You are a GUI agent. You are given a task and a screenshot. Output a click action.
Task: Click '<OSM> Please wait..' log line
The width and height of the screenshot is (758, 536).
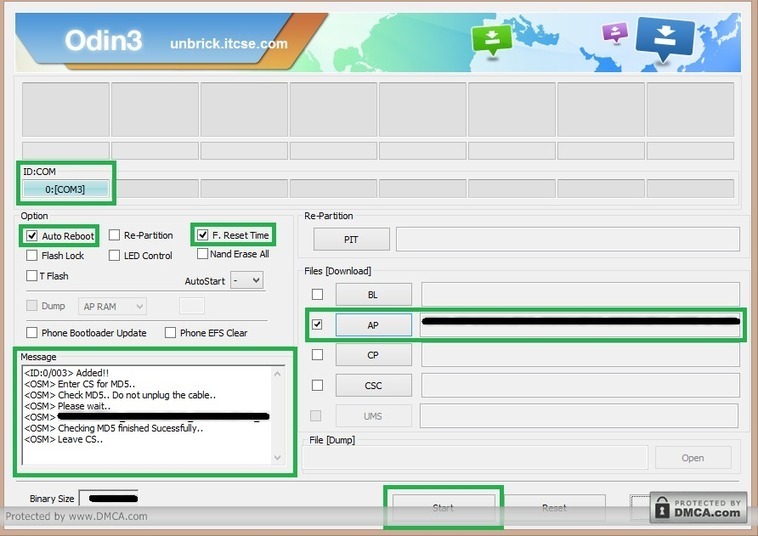tap(67, 406)
